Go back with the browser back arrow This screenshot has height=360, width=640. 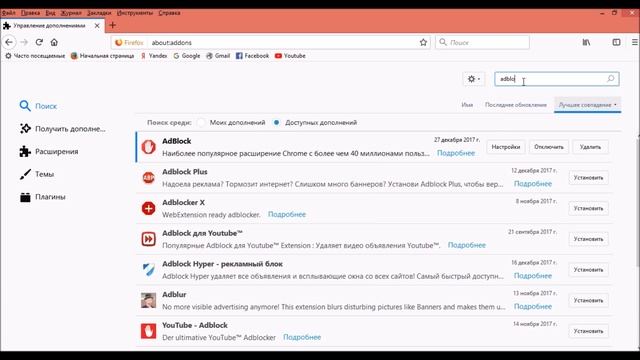[9, 42]
